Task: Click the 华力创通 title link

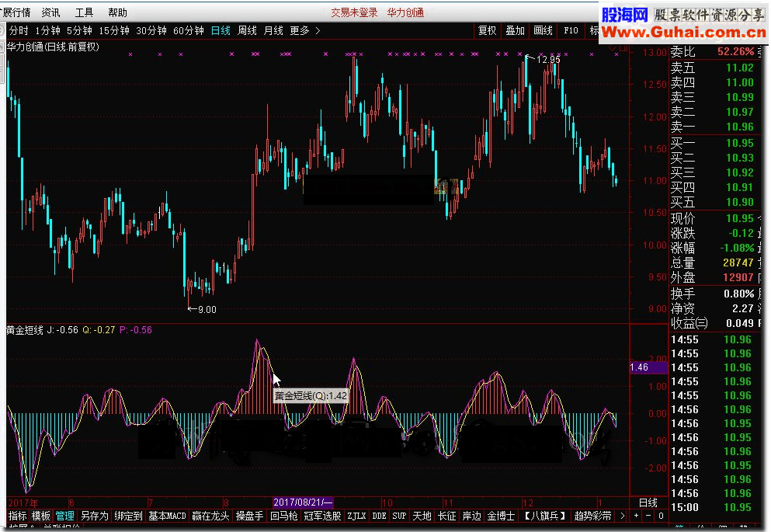Action: (x=405, y=12)
